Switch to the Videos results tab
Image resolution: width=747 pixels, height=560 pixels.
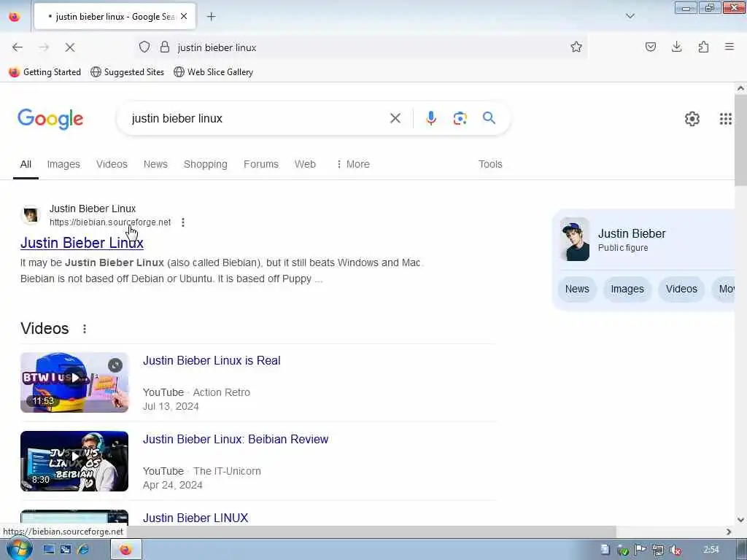coord(112,164)
